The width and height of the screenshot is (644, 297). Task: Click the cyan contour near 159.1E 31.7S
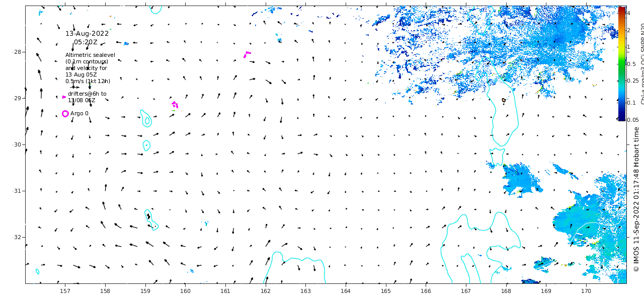click(x=151, y=220)
